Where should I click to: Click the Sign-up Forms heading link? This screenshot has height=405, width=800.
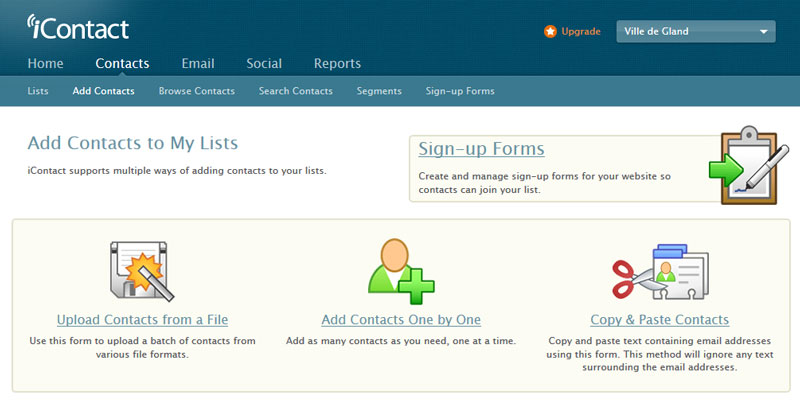(481, 149)
